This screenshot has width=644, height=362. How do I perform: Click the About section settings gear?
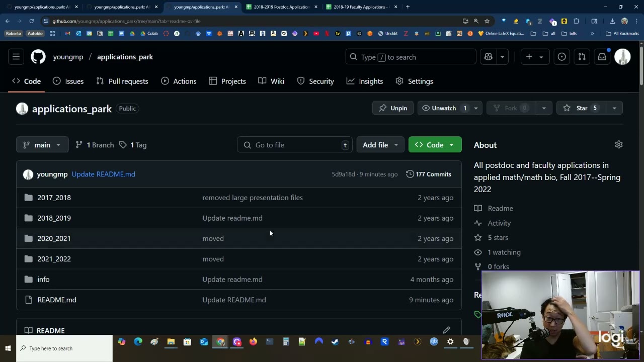click(619, 145)
